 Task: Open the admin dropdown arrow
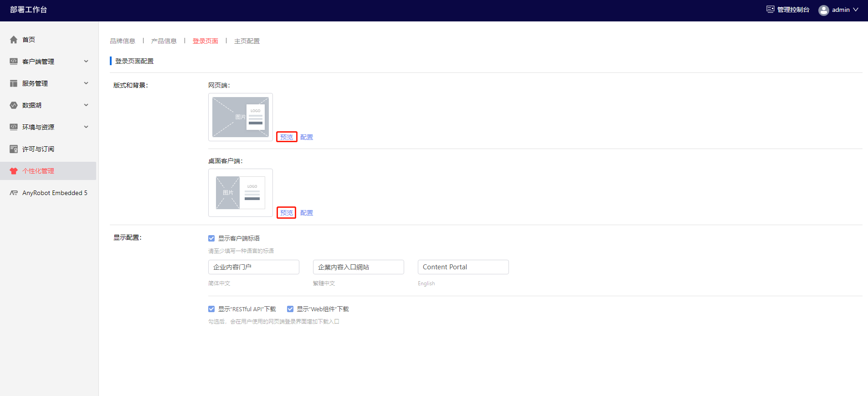[x=855, y=10]
